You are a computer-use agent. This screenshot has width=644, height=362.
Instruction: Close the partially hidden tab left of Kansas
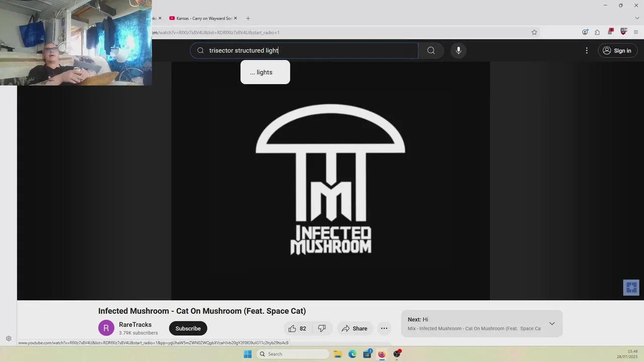[159, 18]
